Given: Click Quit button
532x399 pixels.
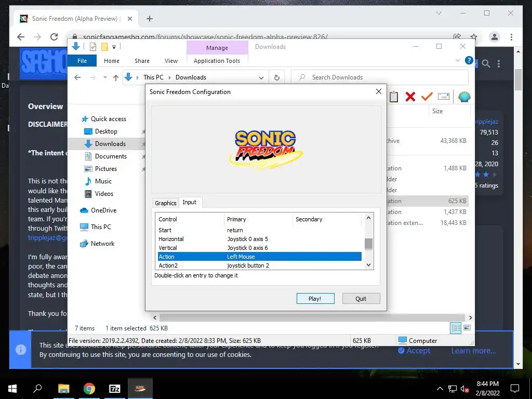Looking at the screenshot, I should pos(361,299).
